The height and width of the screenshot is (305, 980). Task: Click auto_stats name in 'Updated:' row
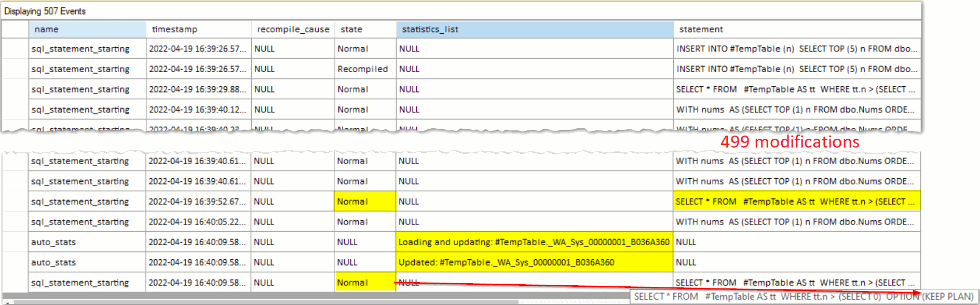pyautogui.click(x=87, y=262)
